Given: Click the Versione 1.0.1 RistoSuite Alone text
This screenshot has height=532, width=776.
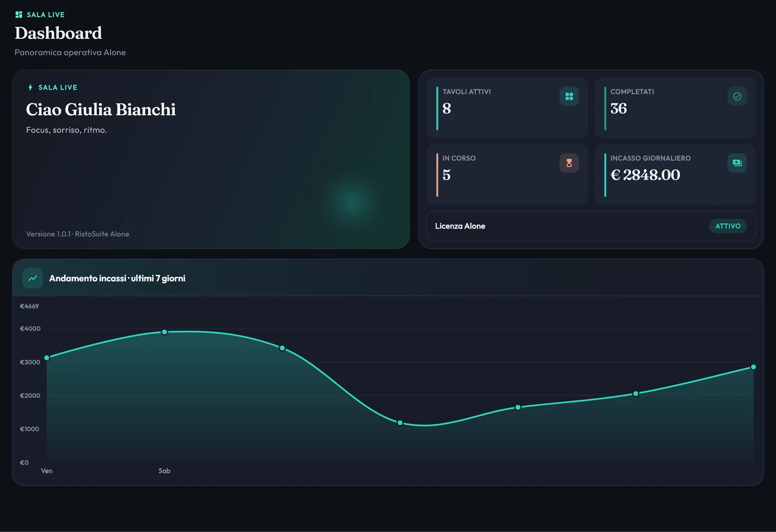Looking at the screenshot, I should tap(78, 234).
